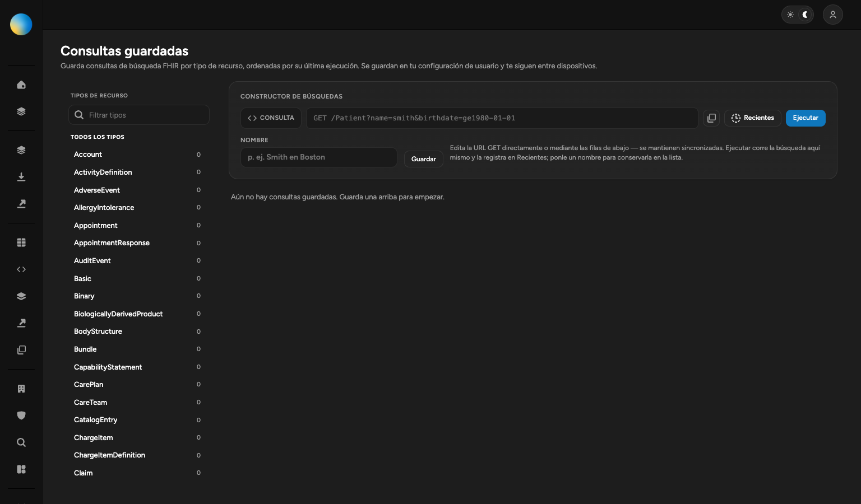
Task: Open the table grid icon in sidebar
Action: [x=21, y=242]
